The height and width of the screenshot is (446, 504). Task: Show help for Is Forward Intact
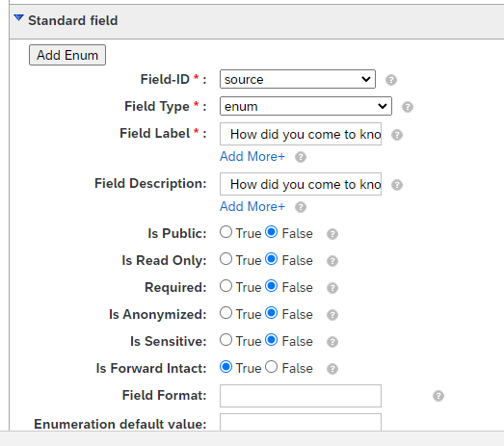click(332, 369)
